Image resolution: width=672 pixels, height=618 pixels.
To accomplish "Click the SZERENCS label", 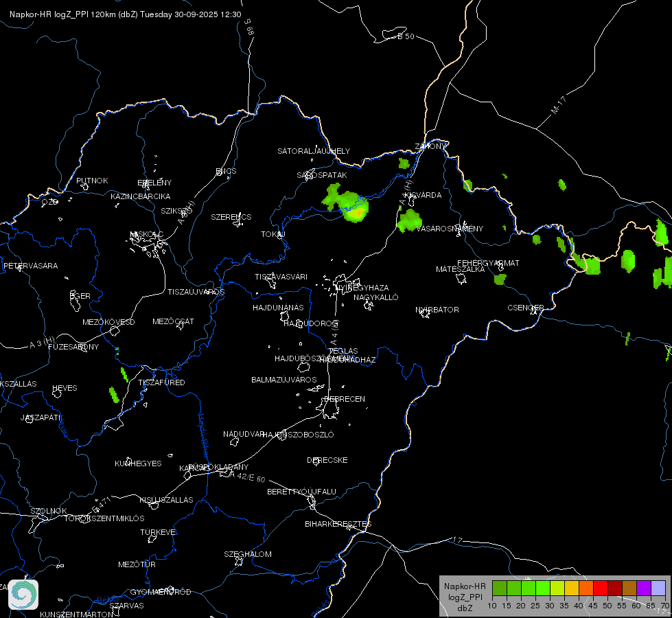I will 231,217.
